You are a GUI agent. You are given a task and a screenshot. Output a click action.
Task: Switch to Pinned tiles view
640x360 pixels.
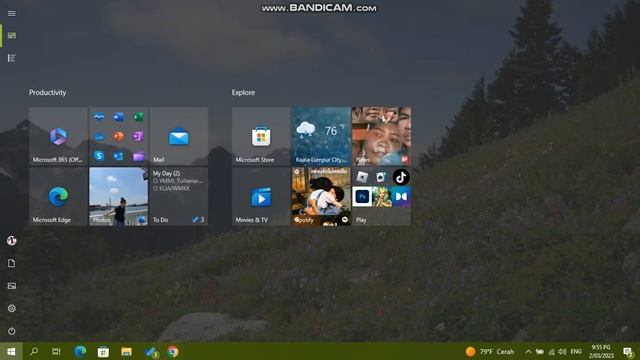click(x=11, y=36)
